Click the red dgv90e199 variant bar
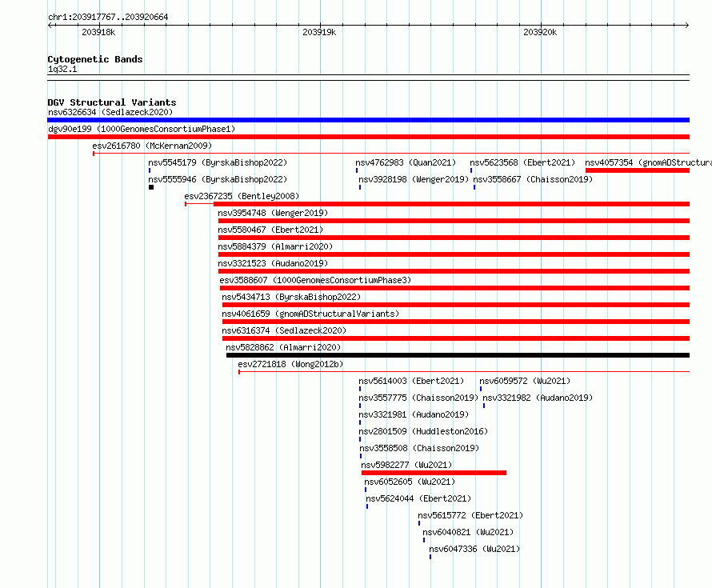The image size is (712, 588). pyautogui.click(x=368, y=137)
